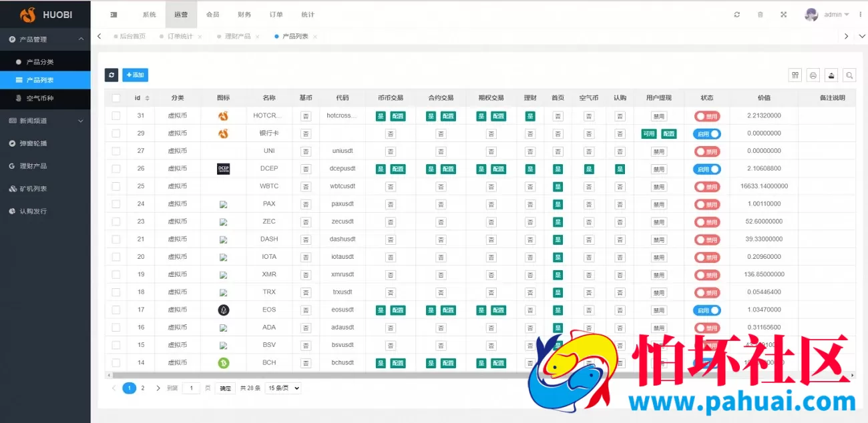Switch to the 统计 top menu
This screenshot has height=423, width=868.
click(308, 15)
